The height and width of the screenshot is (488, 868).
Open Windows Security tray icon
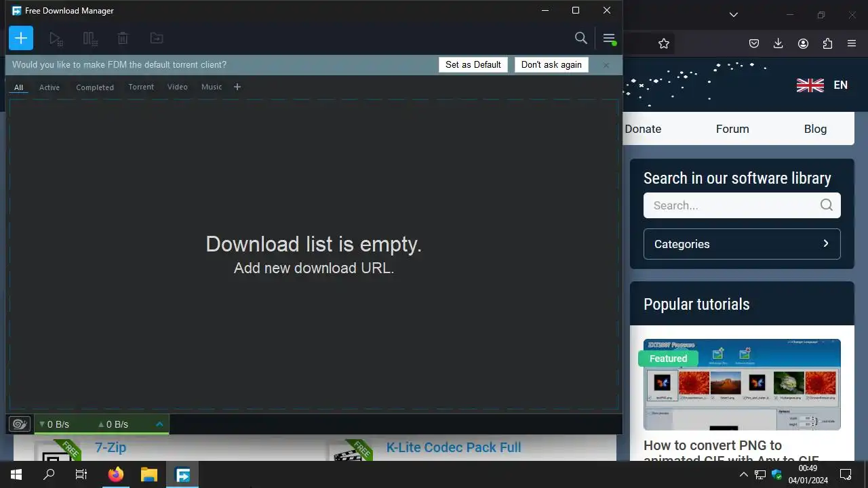tap(777, 474)
